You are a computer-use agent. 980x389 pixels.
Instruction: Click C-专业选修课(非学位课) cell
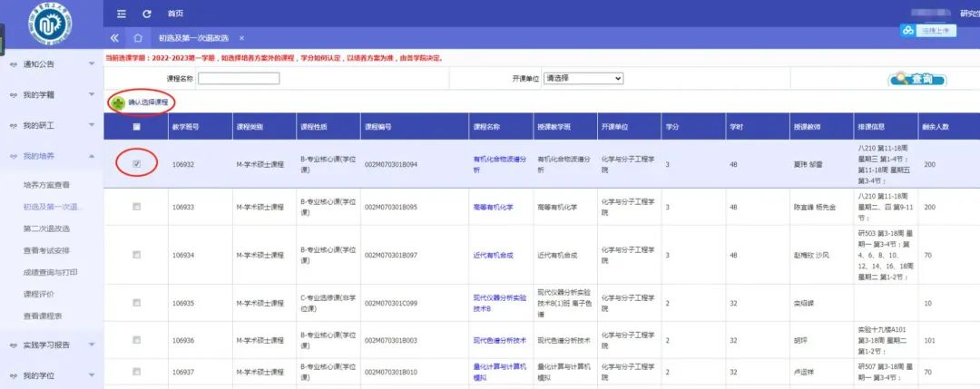(328, 303)
